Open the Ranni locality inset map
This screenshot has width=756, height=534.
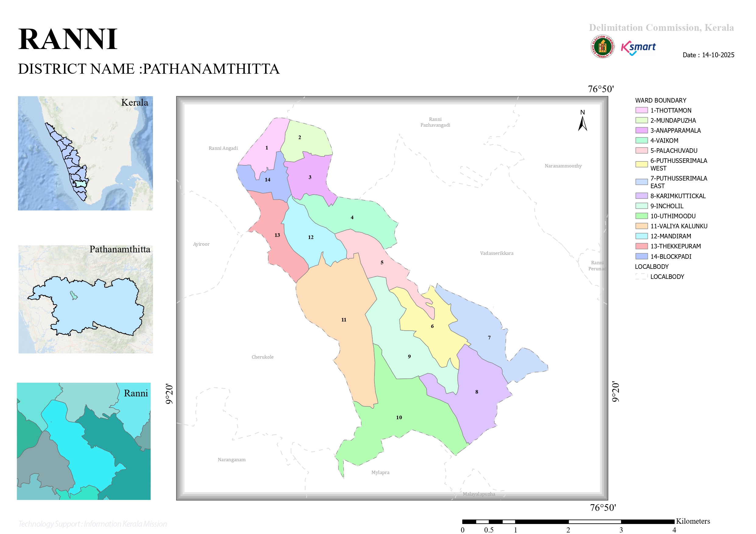pyautogui.click(x=83, y=441)
